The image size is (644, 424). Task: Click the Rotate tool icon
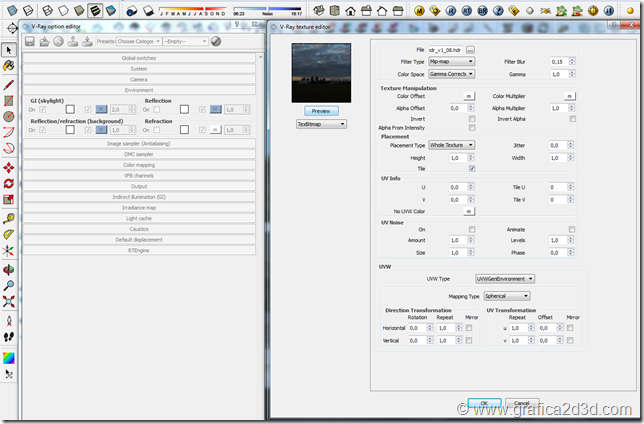coord(9,183)
